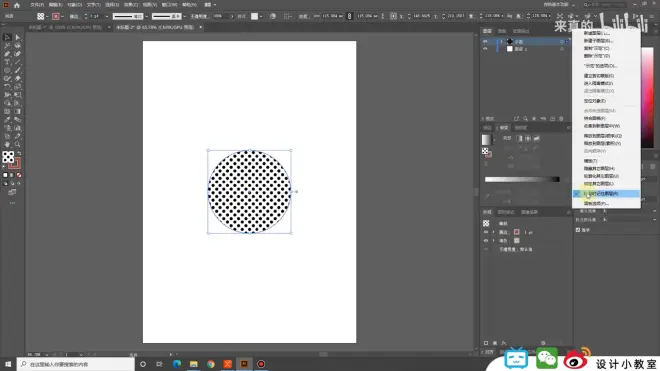
Task: Click the red stroke swatch in Appearance panel
Action: pos(516,232)
